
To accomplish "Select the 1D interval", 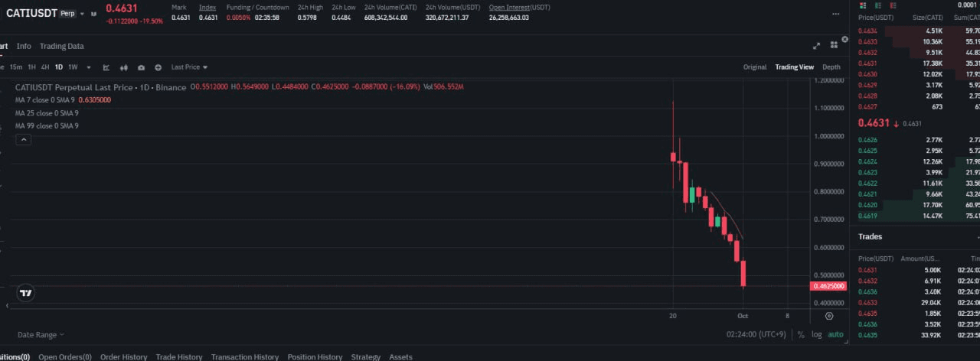I will coord(59,67).
